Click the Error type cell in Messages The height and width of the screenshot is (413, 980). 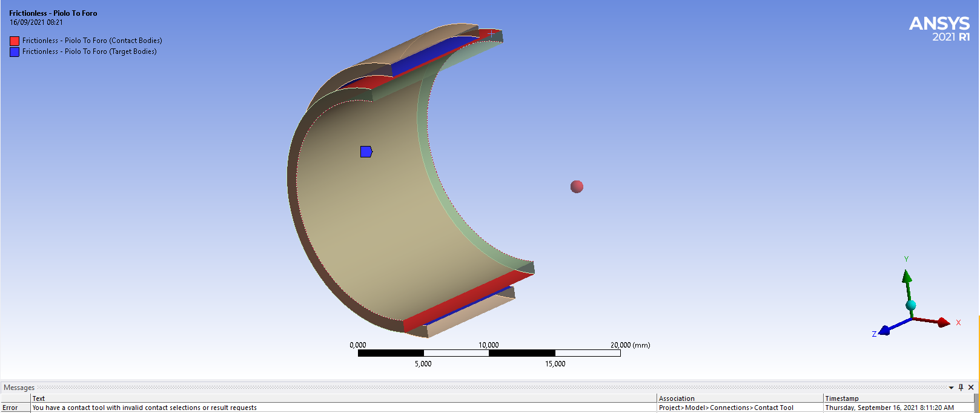(10, 408)
